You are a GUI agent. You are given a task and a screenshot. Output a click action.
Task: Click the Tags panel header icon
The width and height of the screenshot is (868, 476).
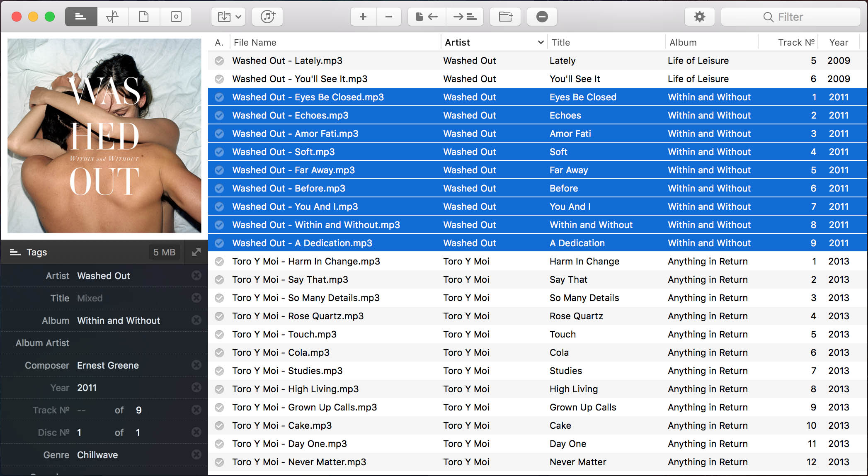15,252
